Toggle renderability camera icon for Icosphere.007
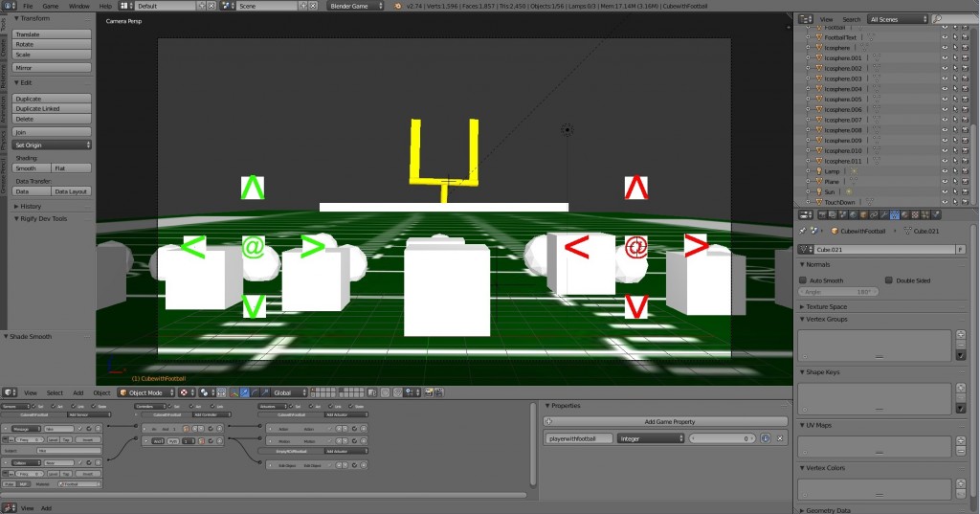This screenshot has height=514, width=980. coord(965,120)
